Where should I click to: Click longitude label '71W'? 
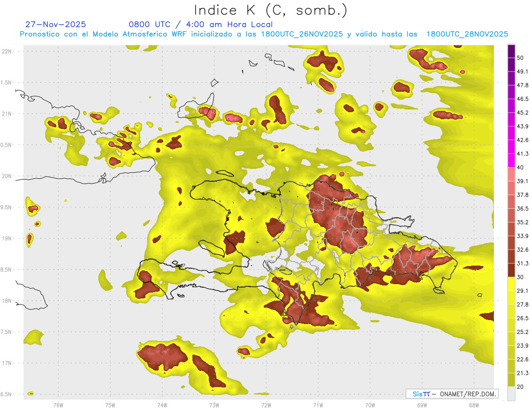pyautogui.click(x=318, y=405)
